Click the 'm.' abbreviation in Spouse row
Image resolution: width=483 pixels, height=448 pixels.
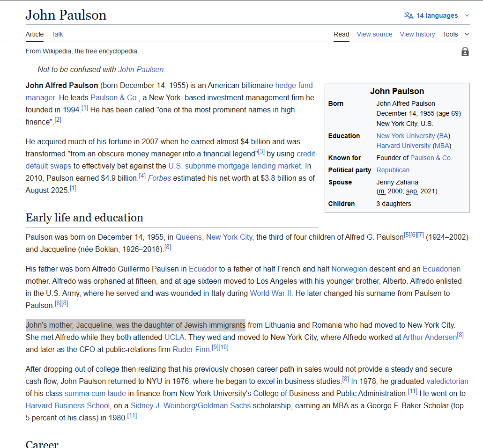click(x=382, y=191)
